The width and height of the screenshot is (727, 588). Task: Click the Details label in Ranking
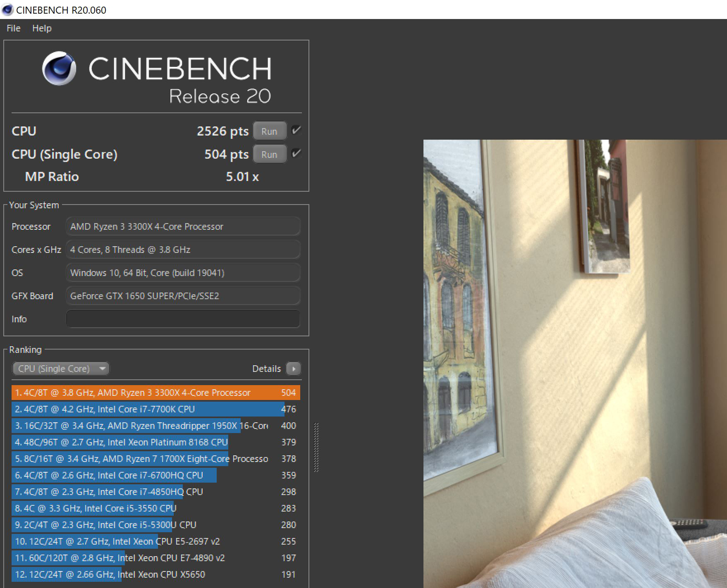pyautogui.click(x=266, y=369)
